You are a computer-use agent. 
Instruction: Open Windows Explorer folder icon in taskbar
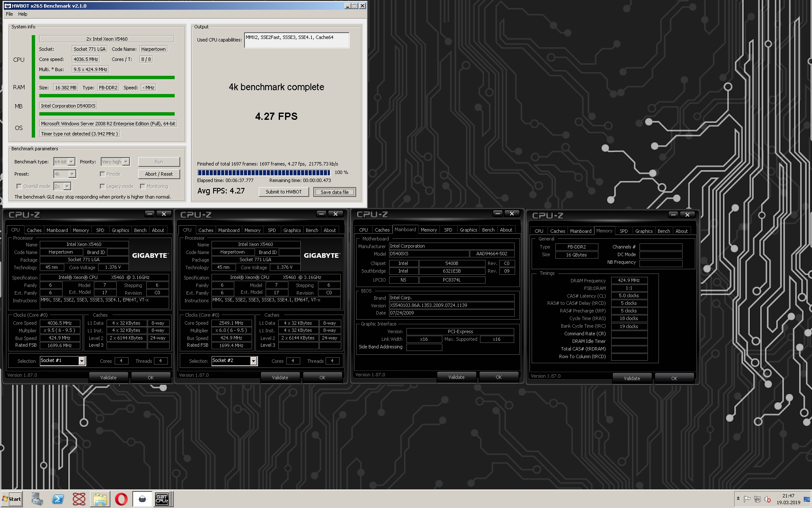click(100, 499)
